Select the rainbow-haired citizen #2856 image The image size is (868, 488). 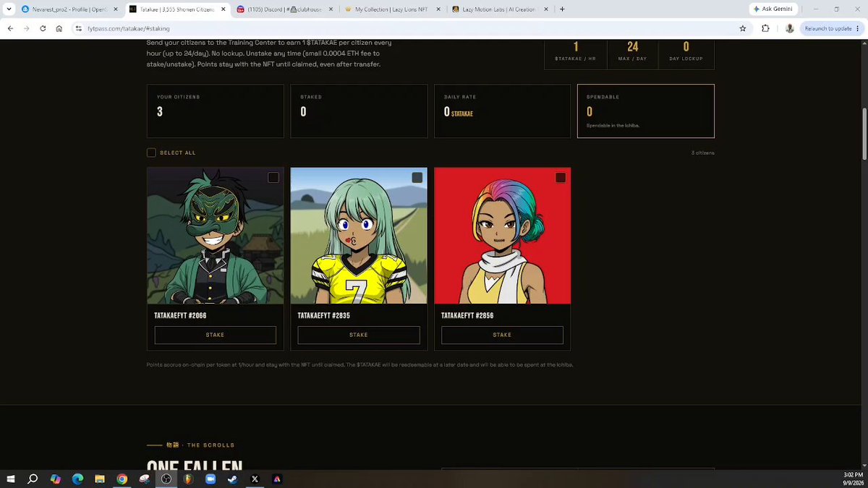coord(502,236)
